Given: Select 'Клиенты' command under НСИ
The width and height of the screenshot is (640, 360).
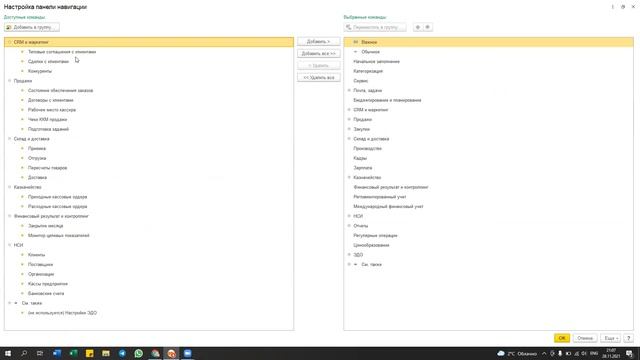Looking at the screenshot, I should (x=36, y=255).
